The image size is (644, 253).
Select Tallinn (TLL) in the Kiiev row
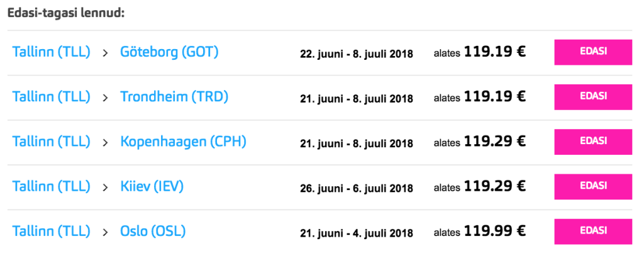(52, 186)
